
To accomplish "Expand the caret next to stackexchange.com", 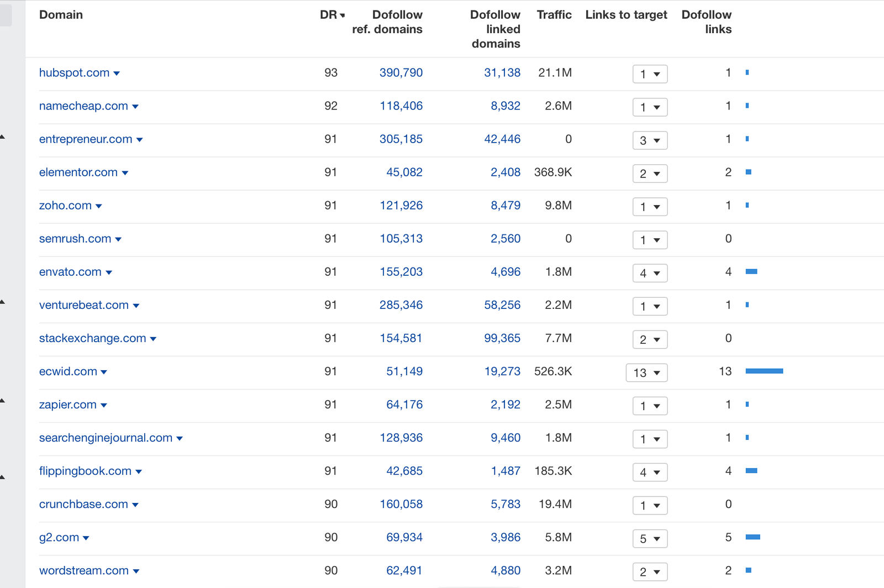I will coord(154,339).
